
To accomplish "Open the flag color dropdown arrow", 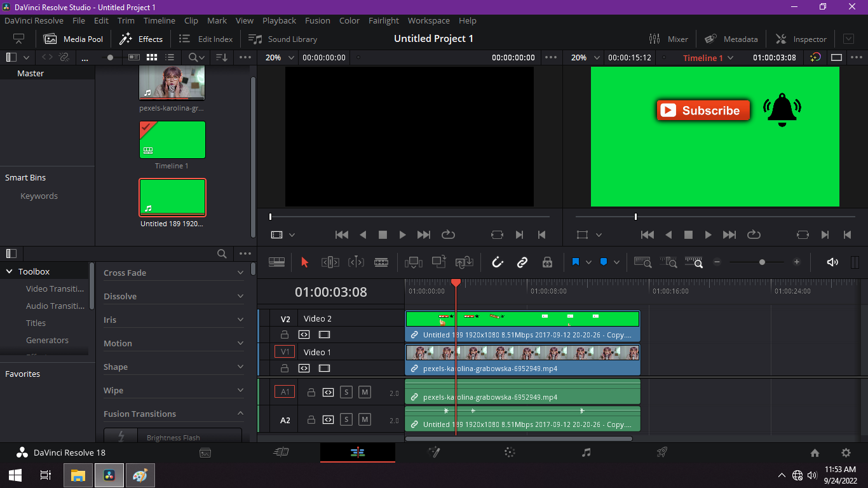I will pos(588,262).
